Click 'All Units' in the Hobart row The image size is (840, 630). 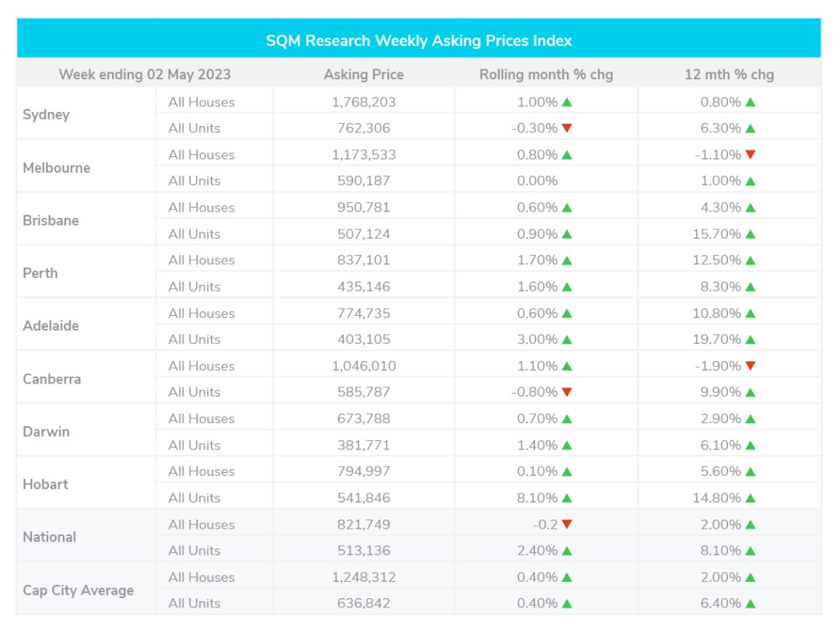[x=194, y=498]
